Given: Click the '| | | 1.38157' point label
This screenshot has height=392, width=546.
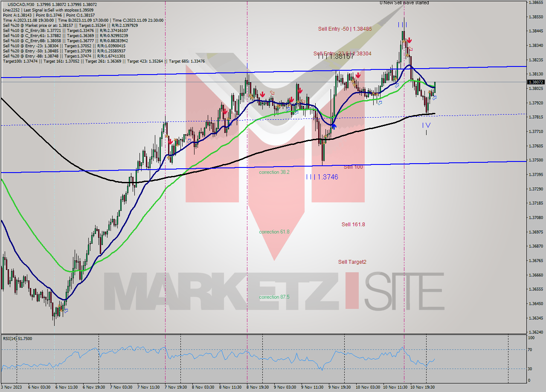Looking at the screenshot, I should pyautogui.click(x=336, y=56).
